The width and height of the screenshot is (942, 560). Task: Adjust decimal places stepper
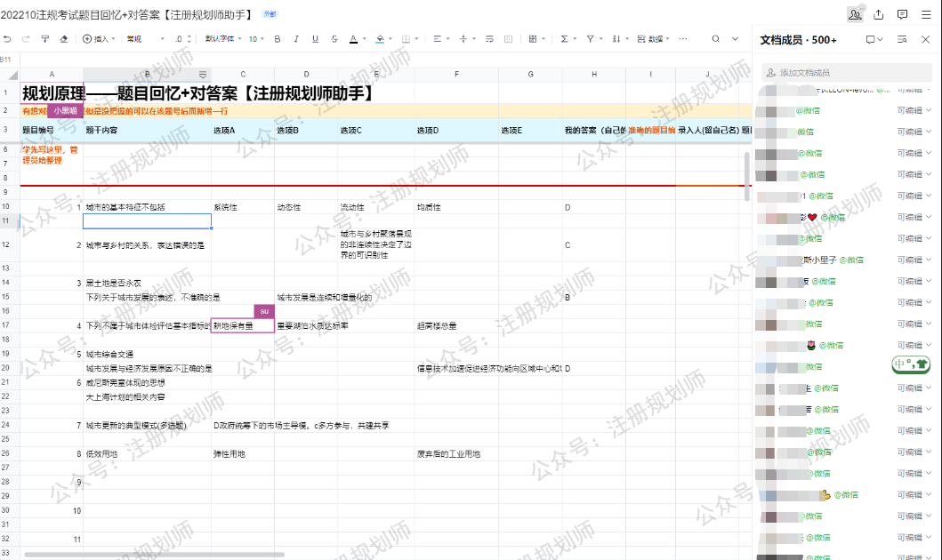[x=183, y=39]
